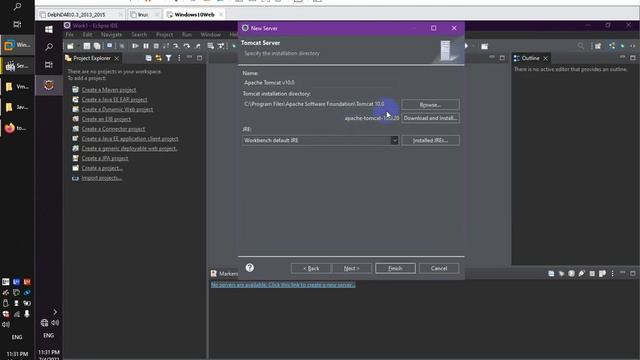This screenshot has width=640, height=360.
Task: Click the Terminate debug toolbar icon
Action: click(x=156, y=46)
